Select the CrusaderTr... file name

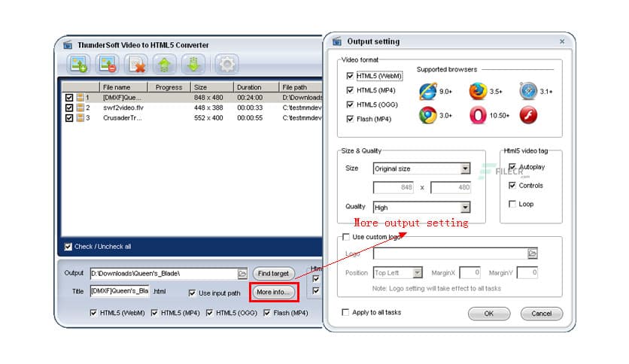coord(123,118)
